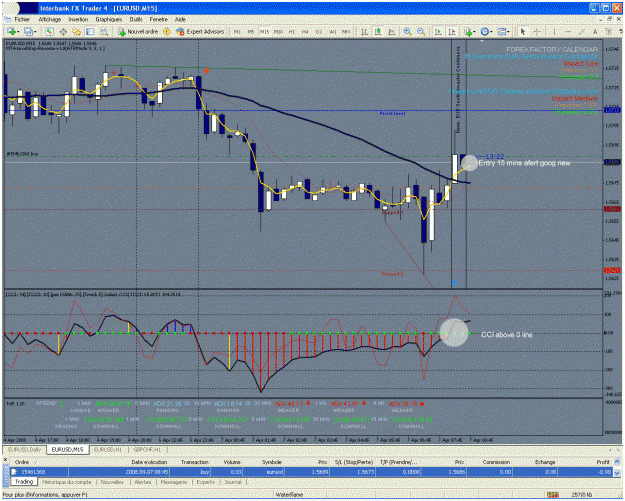Switch to H4 timeframe

[x=305, y=32]
